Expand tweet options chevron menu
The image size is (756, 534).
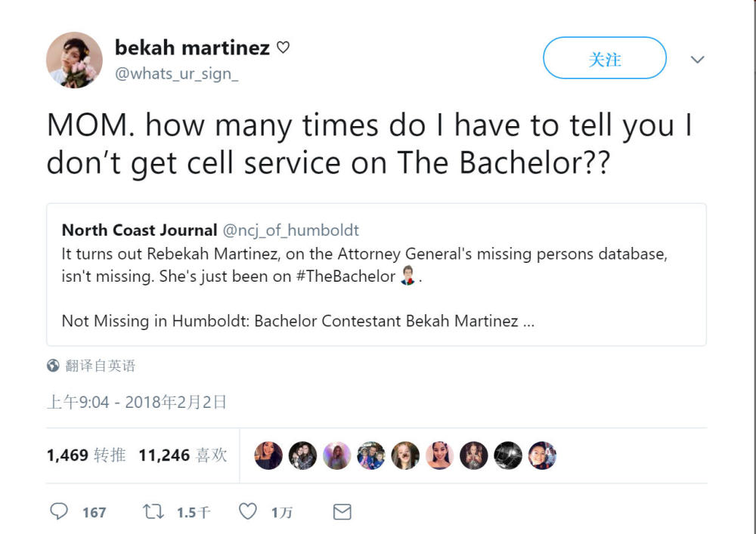[697, 60]
